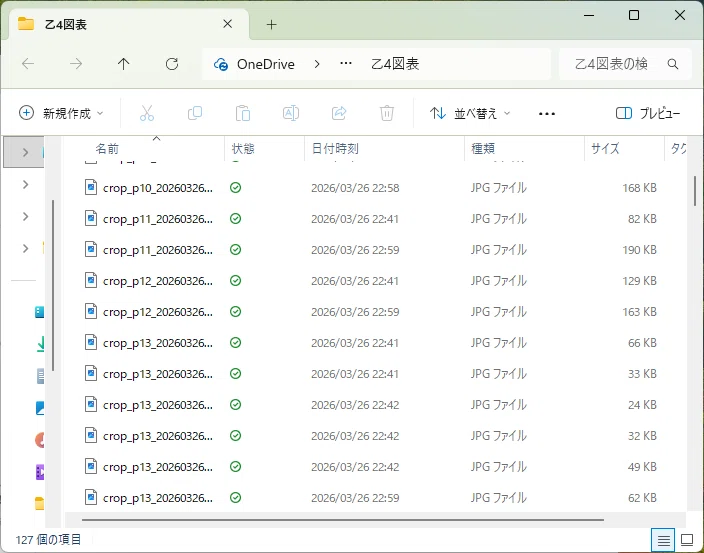Click the sync status checkmark of the 33 KB file
The image size is (704, 553).
[236, 373]
